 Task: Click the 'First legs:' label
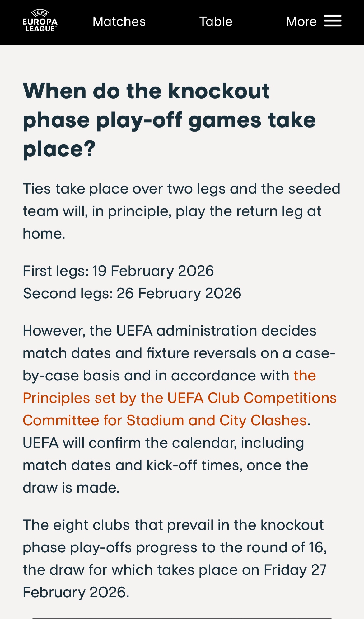pos(56,271)
